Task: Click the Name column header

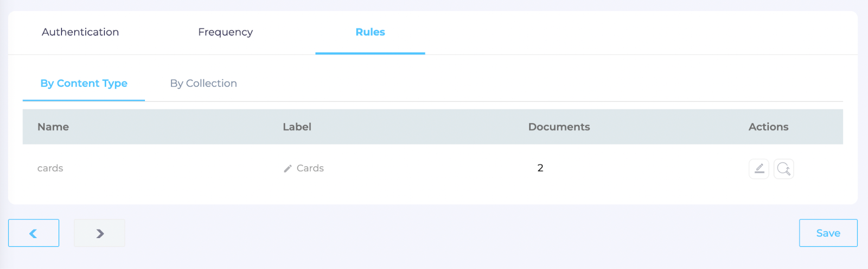Action: (x=53, y=127)
